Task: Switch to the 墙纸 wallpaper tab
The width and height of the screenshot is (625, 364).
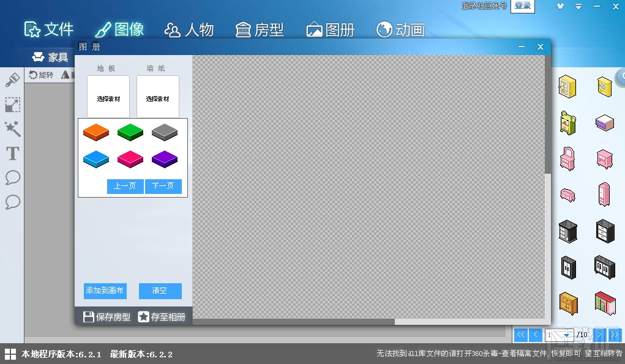Action: (x=156, y=68)
